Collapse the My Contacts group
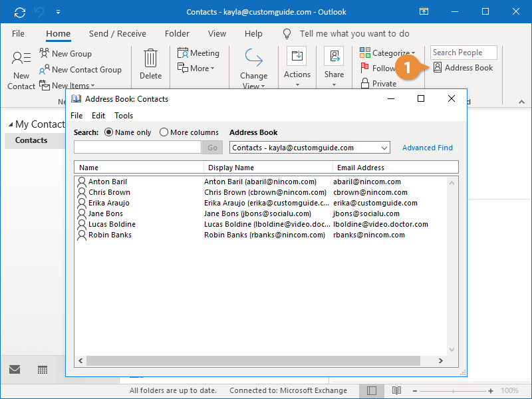The height and width of the screenshot is (399, 532). 11,124
